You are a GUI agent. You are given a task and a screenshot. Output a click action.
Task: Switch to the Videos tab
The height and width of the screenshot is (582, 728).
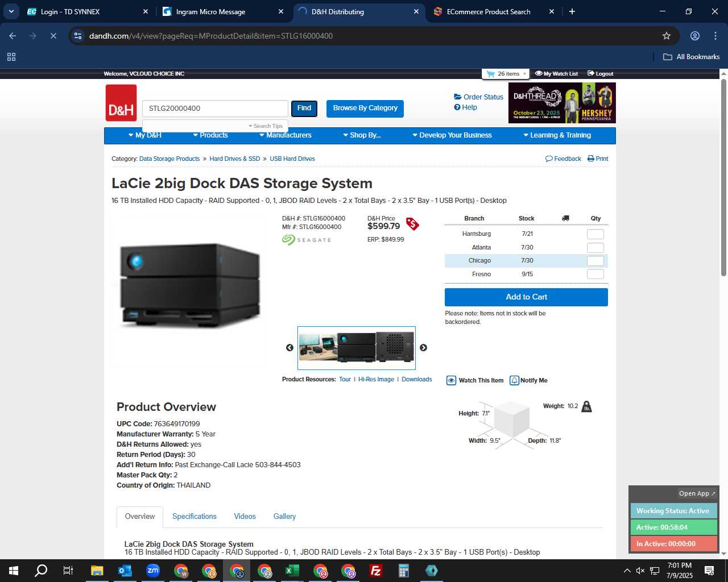(245, 517)
